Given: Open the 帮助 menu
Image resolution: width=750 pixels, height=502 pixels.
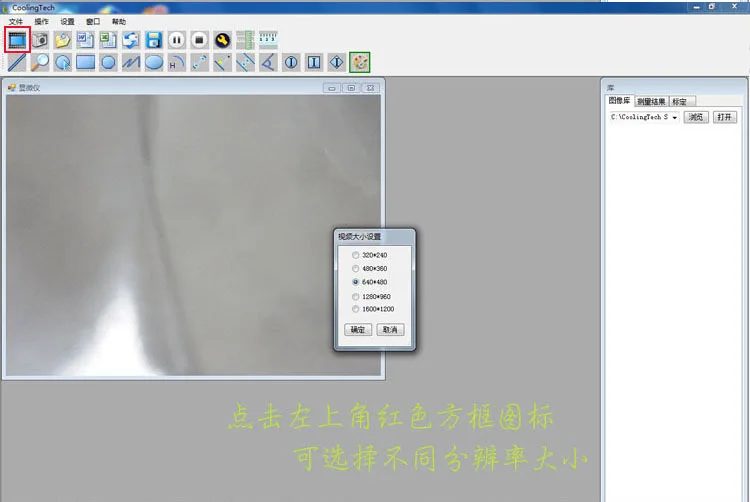Looking at the screenshot, I should pyautogui.click(x=119, y=22).
